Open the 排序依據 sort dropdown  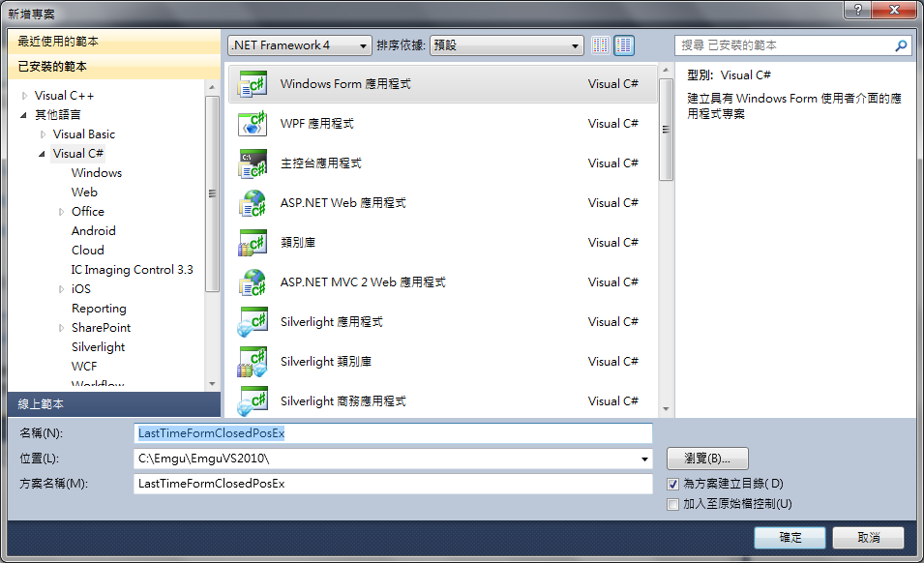point(507,45)
